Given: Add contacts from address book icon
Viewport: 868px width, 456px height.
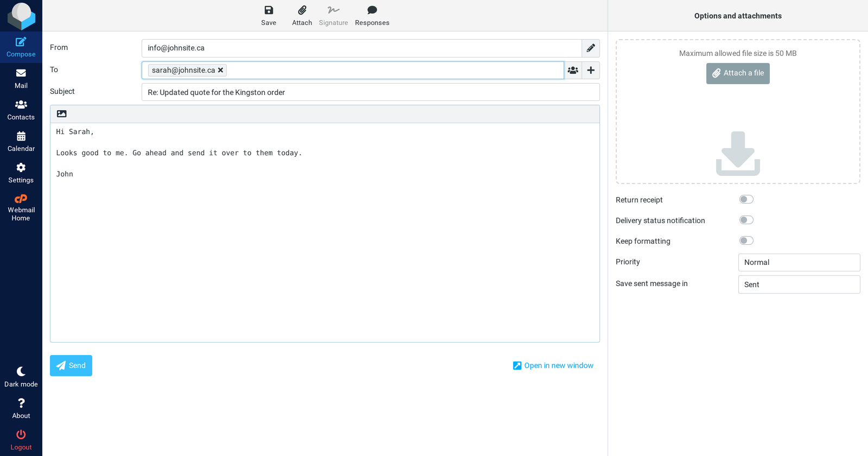Looking at the screenshot, I should coord(573,70).
